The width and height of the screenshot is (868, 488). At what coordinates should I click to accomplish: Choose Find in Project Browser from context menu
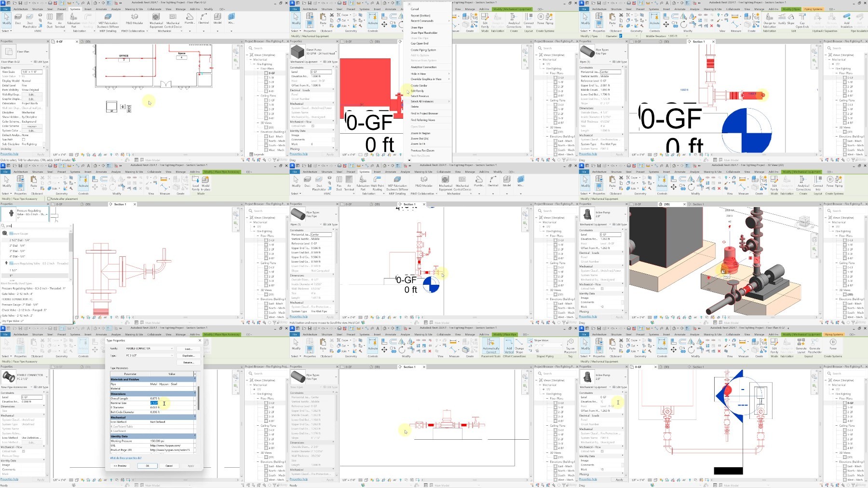pos(424,113)
